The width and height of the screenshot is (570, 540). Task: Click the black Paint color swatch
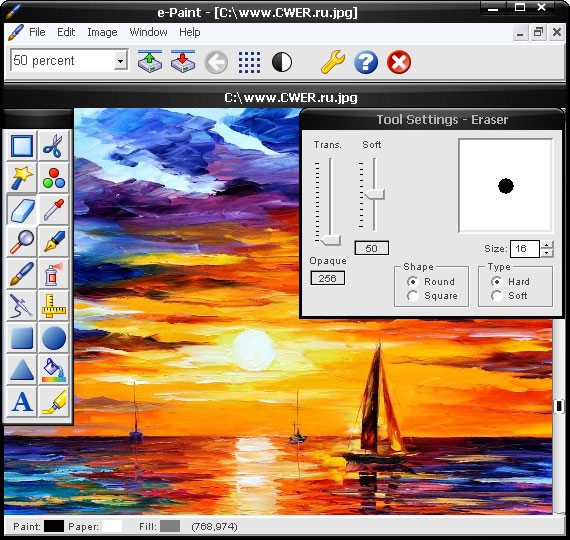(x=54, y=526)
